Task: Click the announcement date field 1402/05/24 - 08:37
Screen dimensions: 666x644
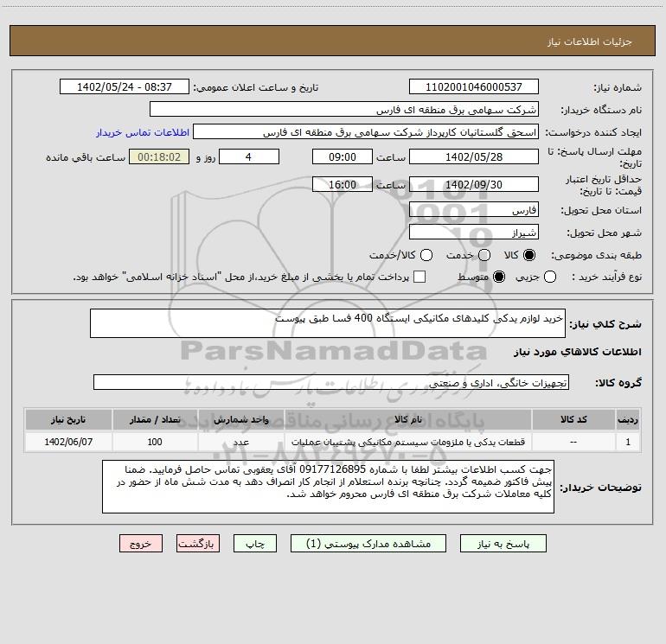Action: 125,87
